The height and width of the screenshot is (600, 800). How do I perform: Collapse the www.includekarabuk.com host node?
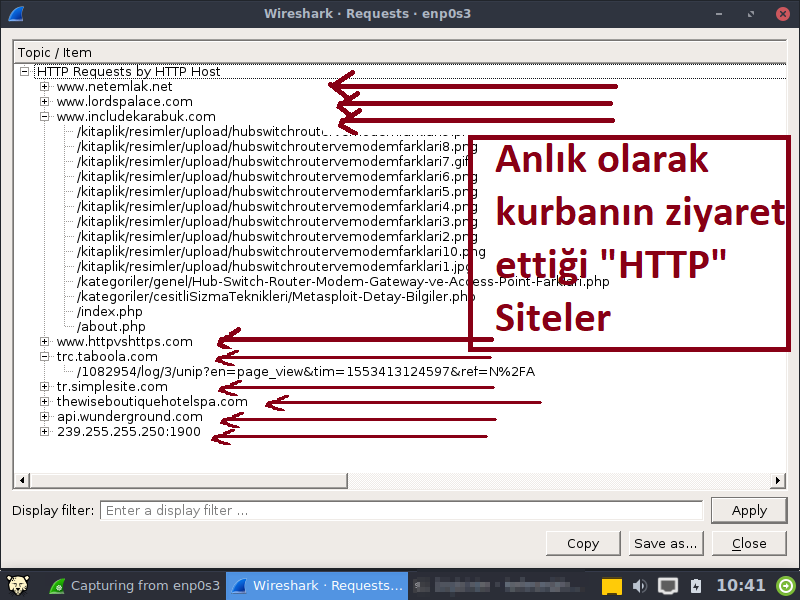(44, 116)
